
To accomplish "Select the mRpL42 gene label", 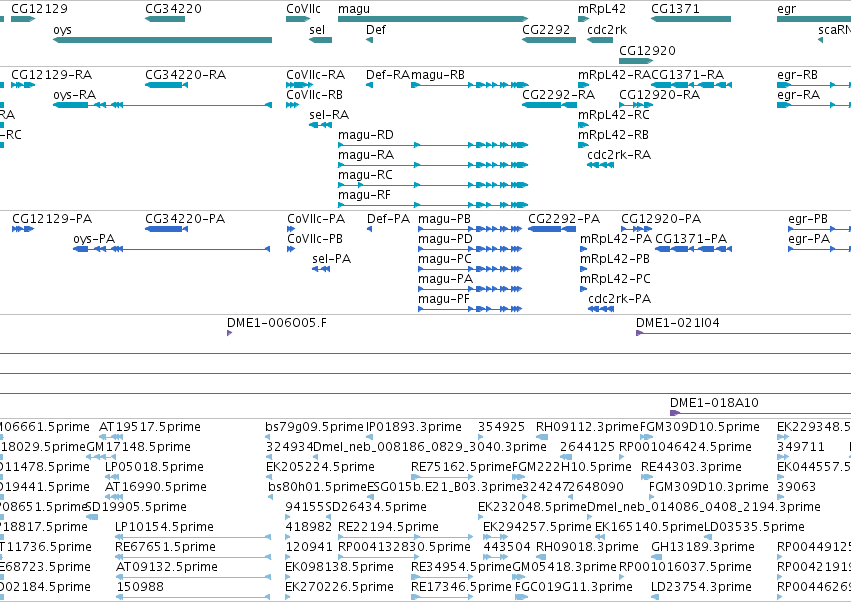I will [602, 9].
